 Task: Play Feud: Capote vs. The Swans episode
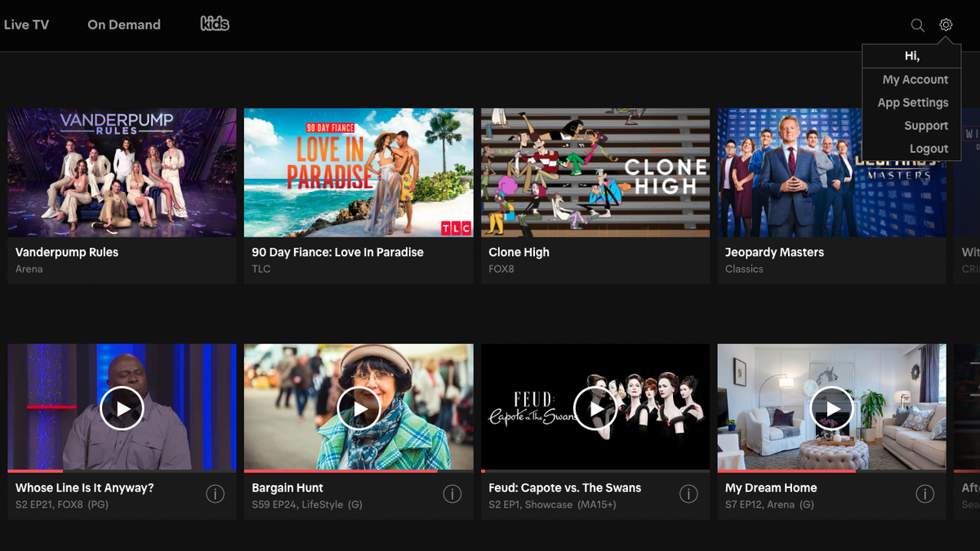tap(595, 408)
